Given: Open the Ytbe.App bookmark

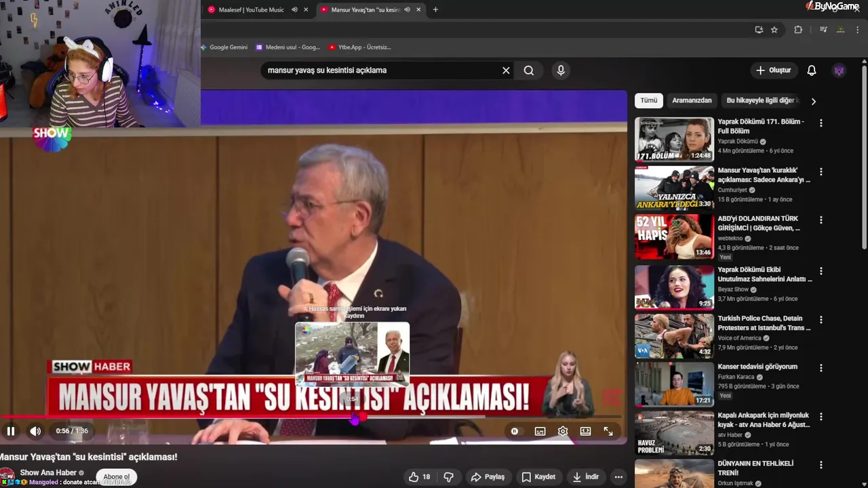Looking at the screenshot, I should [360, 47].
